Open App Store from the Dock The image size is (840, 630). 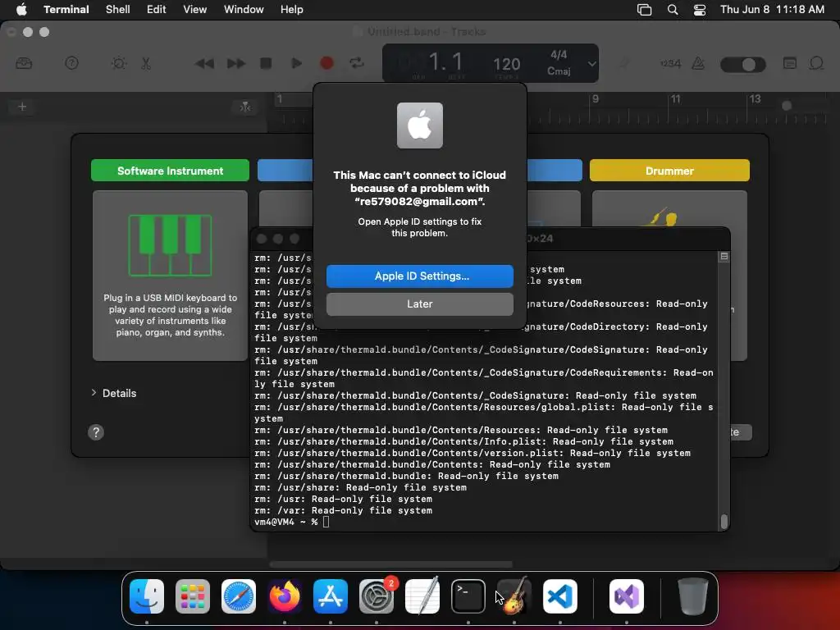(x=331, y=596)
